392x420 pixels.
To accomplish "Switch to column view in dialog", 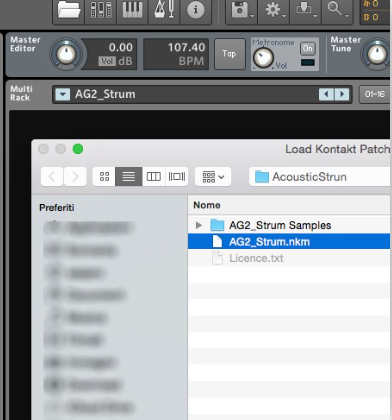I will coord(154,176).
